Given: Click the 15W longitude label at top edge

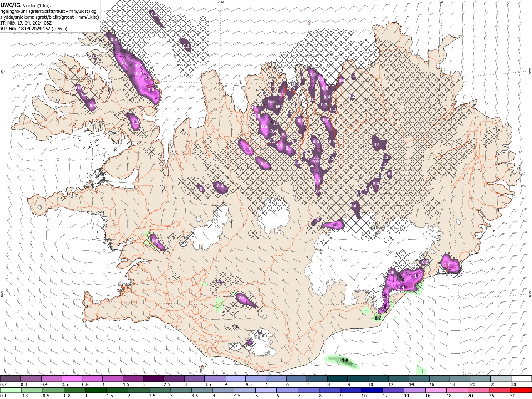Looking at the screenshot, I should [x=440, y=2].
